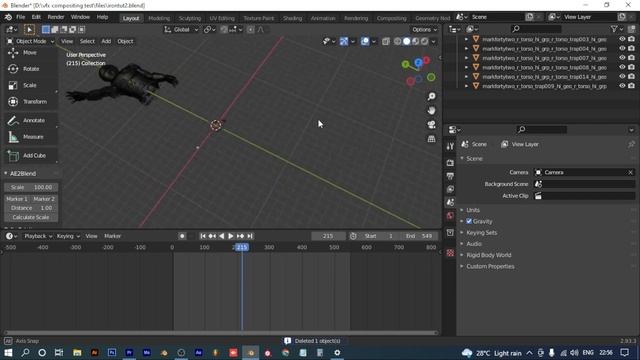Switch to material preview shading
Image resolution: width=640 pixels, height=360 pixels.
(416, 41)
